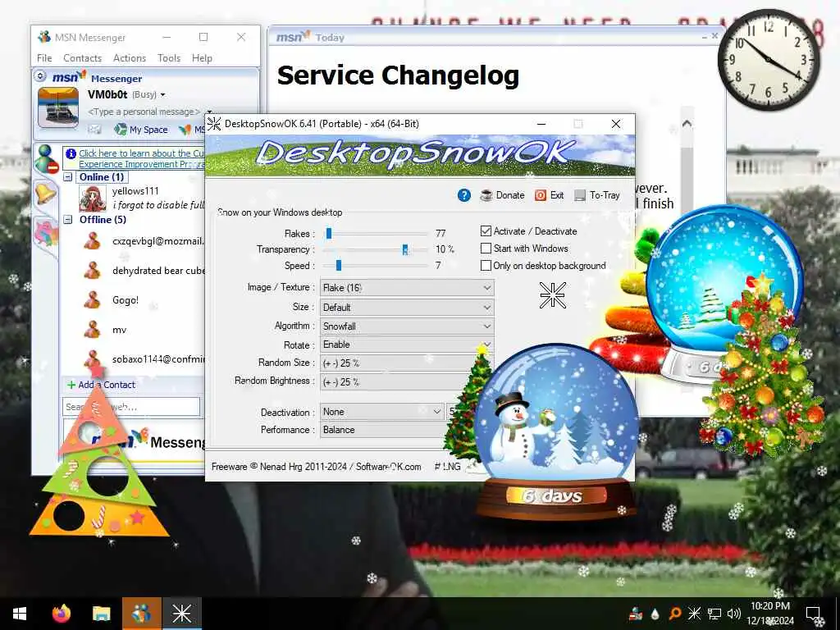The image size is (840, 630).
Task: Click the Donate coffee cup button
Action: click(502, 195)
